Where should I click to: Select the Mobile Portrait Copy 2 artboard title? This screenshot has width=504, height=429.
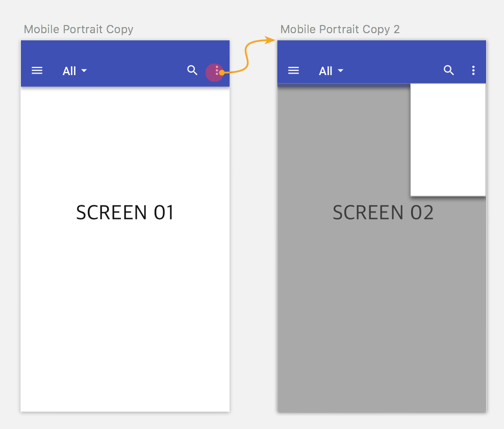340,29
